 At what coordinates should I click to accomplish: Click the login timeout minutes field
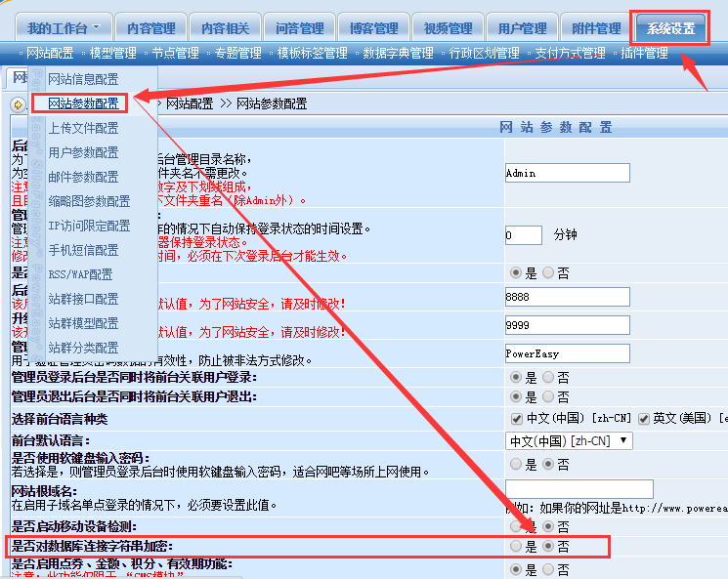coord(523,235)
